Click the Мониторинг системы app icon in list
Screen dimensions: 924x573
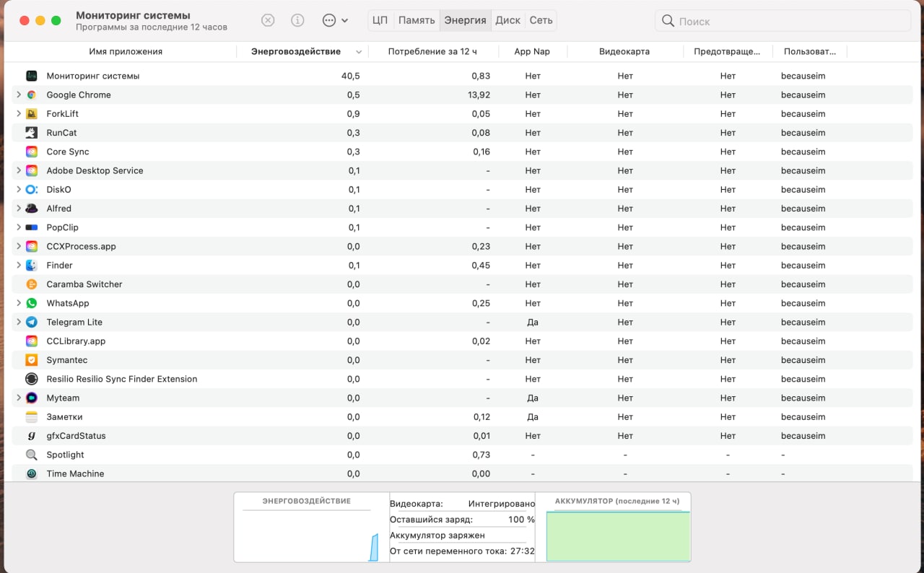tap(31, 76)
